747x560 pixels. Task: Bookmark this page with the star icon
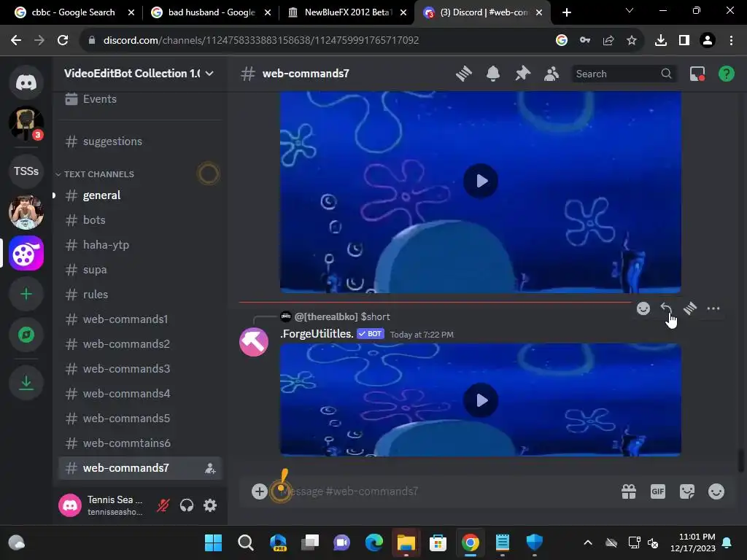click(631, 41)
